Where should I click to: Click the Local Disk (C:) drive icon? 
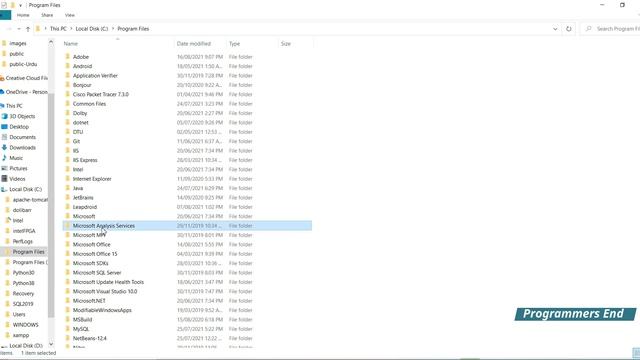(4, 189)
